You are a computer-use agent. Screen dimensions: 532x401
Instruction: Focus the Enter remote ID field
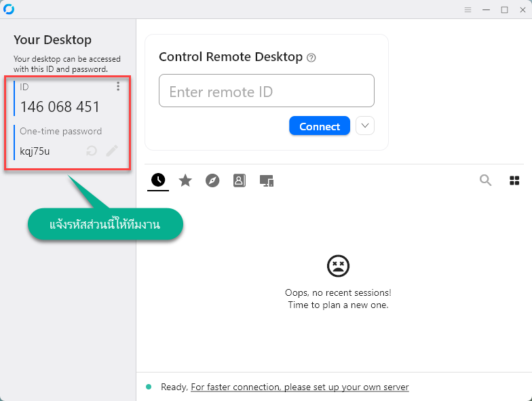pos(266,91)
